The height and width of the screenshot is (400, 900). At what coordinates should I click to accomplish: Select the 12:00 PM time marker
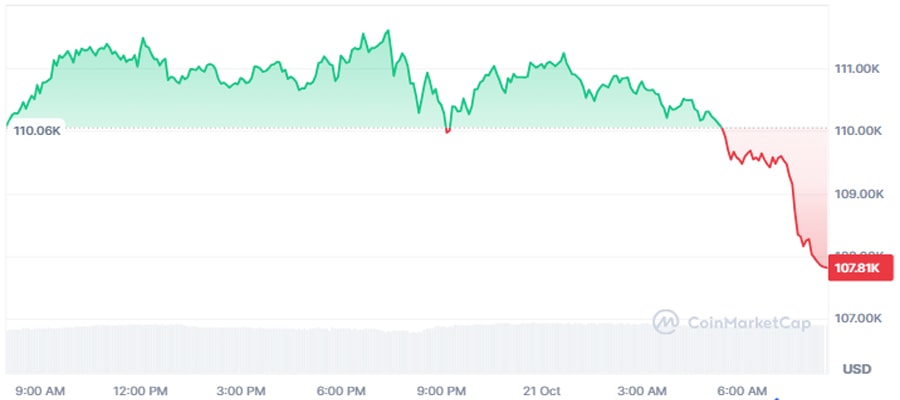click(x=140, y=389)
